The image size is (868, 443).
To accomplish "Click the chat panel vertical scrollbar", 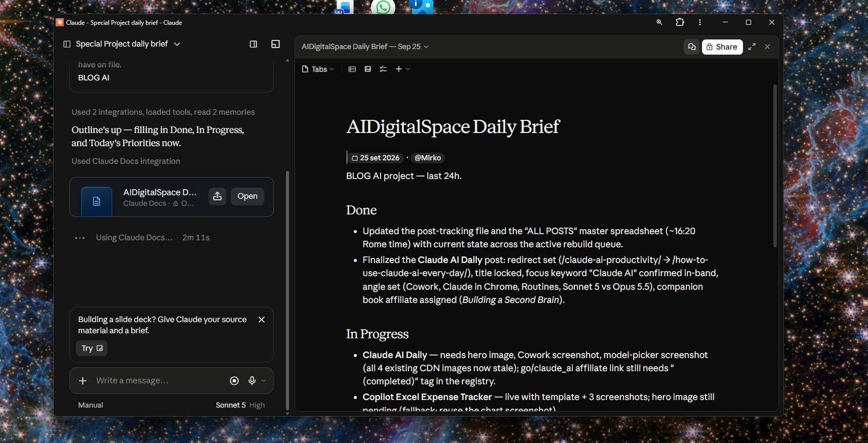I will (x=287, y=291).
